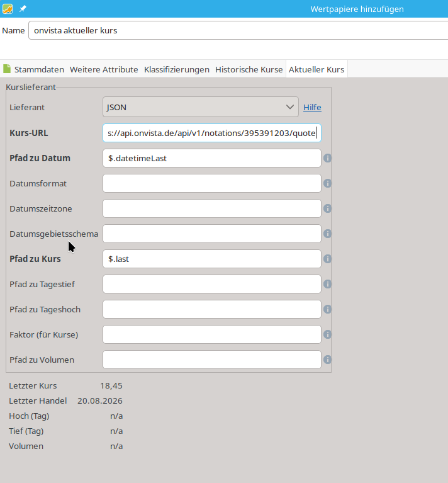Click the Wertpapiere hinzufügen window title

click(x=357, y=9)
